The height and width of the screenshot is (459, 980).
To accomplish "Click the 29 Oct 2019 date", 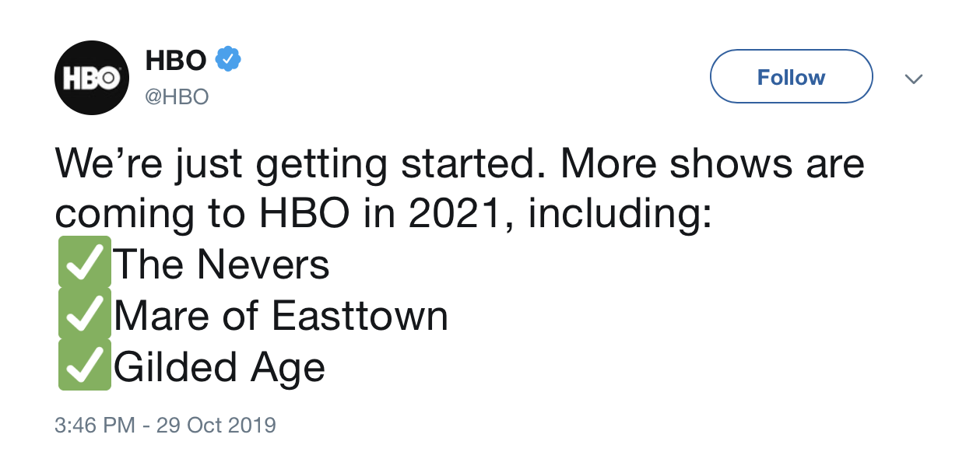I will click(x=216, y=426).
